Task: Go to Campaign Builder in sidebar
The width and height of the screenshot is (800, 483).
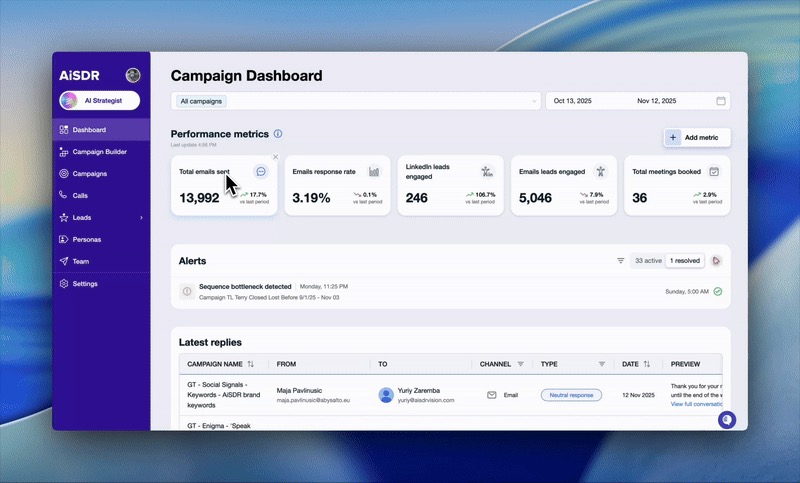Action: pyautogui.click(x=99, y=152)
